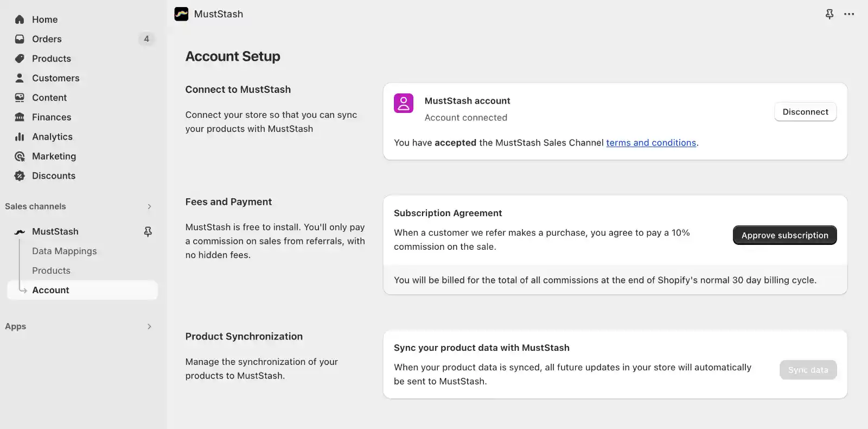Click the Analytics bar chart icon
This screenshot has height=429, width=868.
[x=20, y=137]
